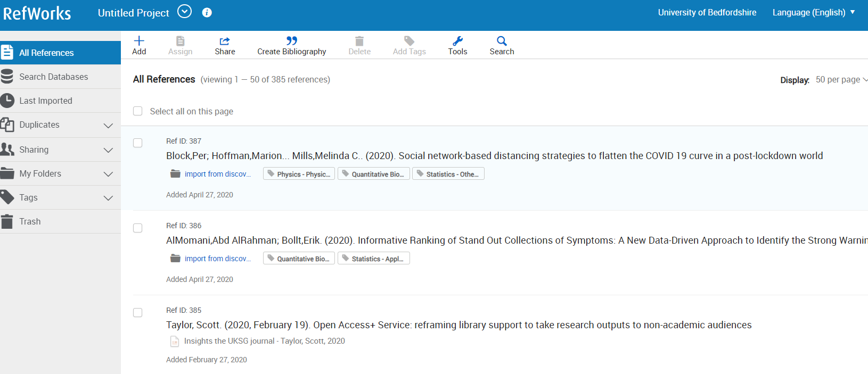Click the RefWorks logo

click(37, 13)
